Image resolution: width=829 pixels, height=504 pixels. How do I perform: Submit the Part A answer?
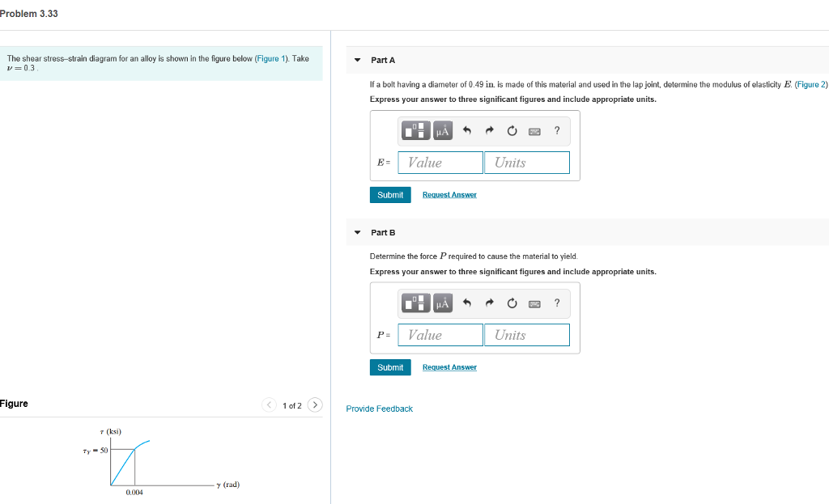(390, 195)
